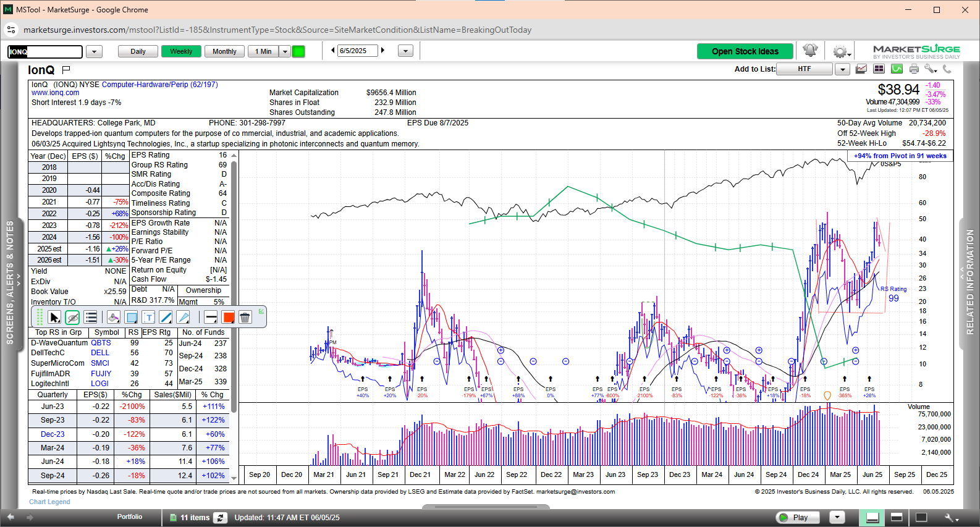Toggle the green real-time indicator button
This screenshot has height=527, width=980.
pyautogui.click(x=298, y=51)
